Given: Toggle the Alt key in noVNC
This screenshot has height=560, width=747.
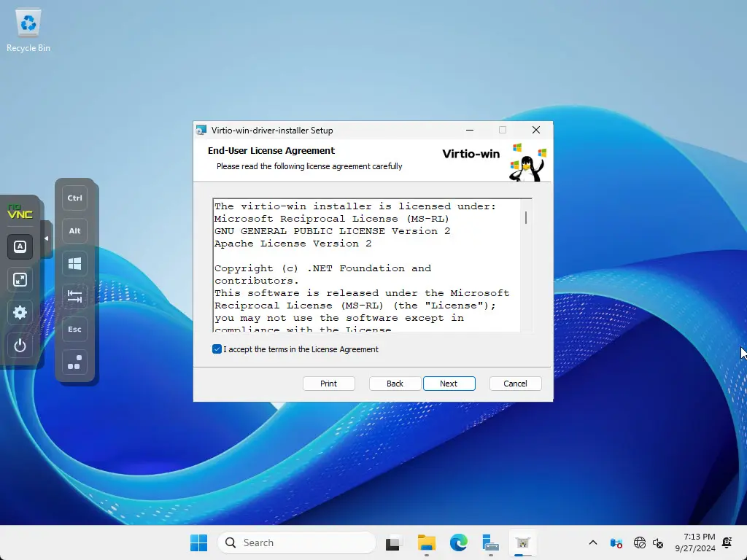Looking at the screenshot, I should (x=74, y=231).
